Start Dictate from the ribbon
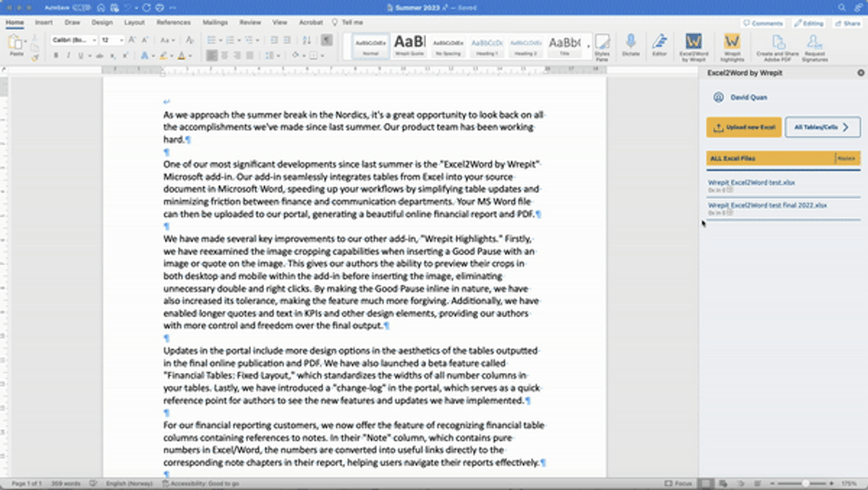 [631, 45]
